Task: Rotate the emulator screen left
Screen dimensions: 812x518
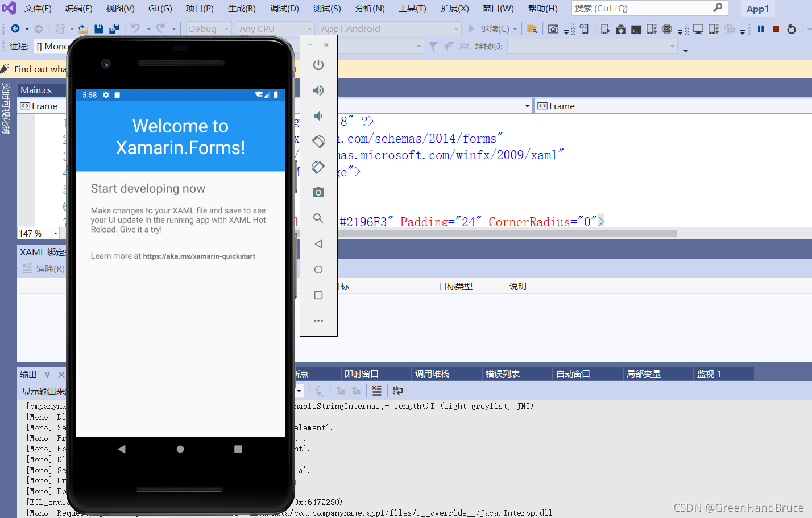Action: 318,142
